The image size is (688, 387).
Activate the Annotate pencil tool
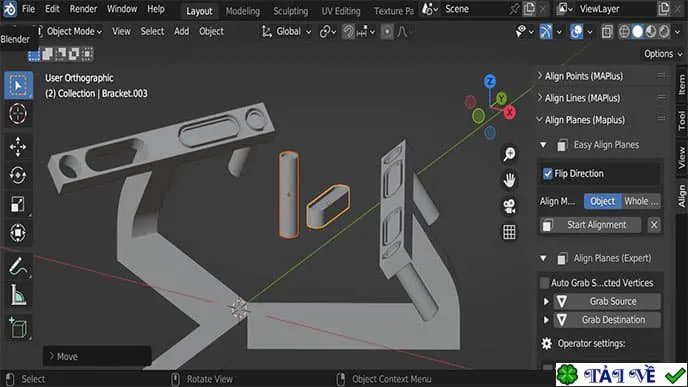(x=18, y=266)
